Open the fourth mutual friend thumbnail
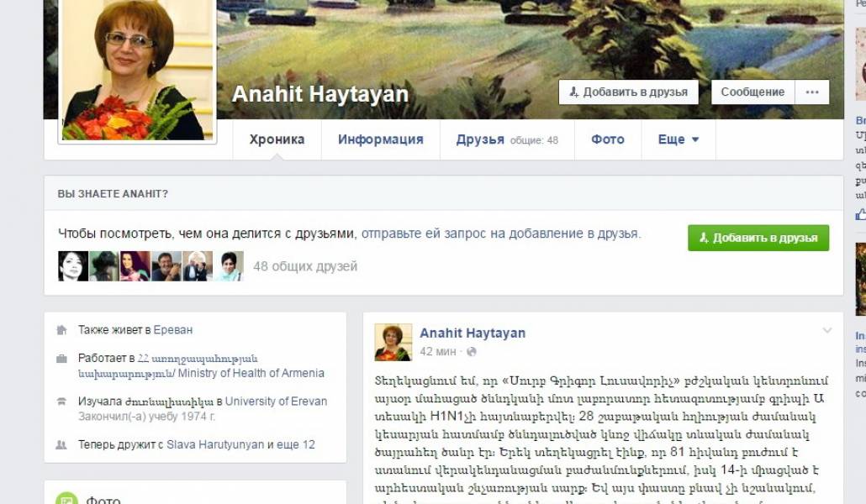The width and height of the screenshot is (866, 504). click(x=166, y=266)
